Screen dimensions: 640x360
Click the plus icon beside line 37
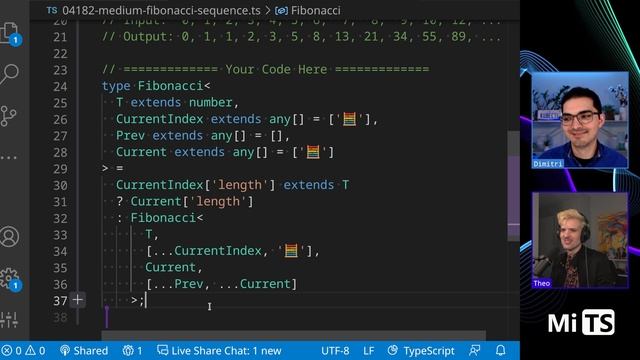(77, 300)
